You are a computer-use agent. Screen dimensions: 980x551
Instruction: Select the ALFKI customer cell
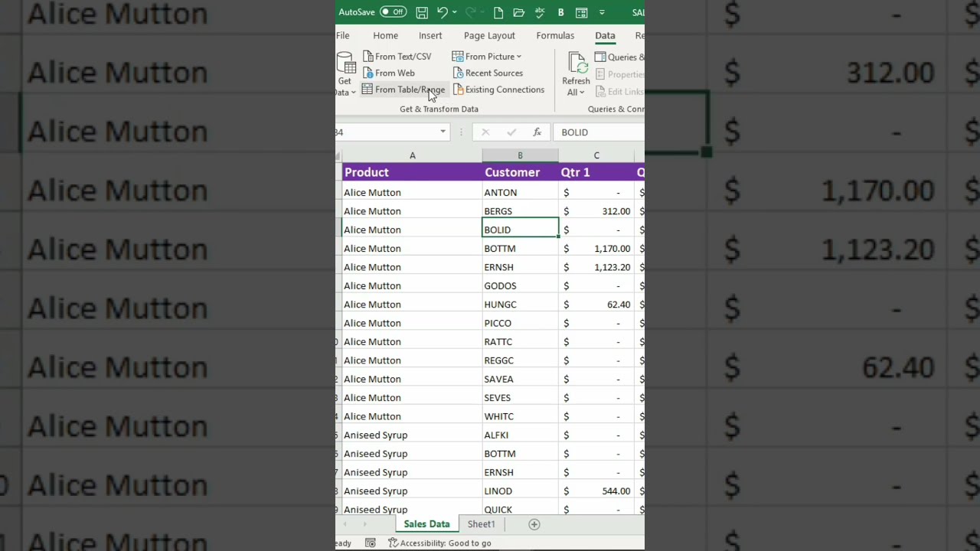[x=520, y=435]
